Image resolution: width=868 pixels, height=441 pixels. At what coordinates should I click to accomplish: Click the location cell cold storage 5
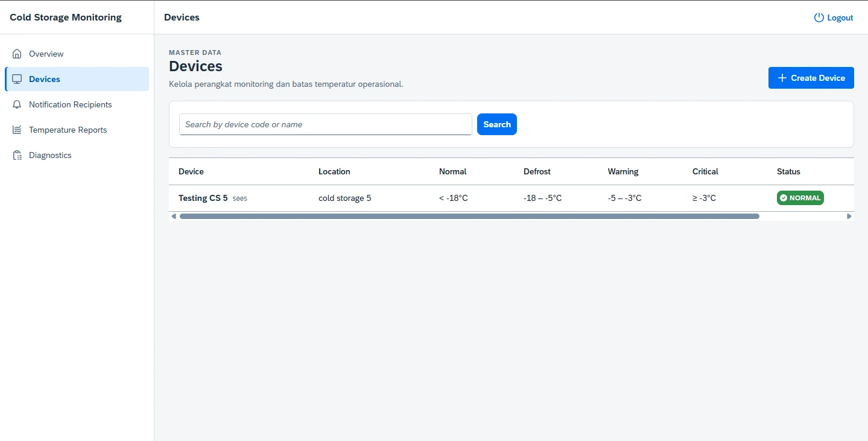click(x=345, y=198)
